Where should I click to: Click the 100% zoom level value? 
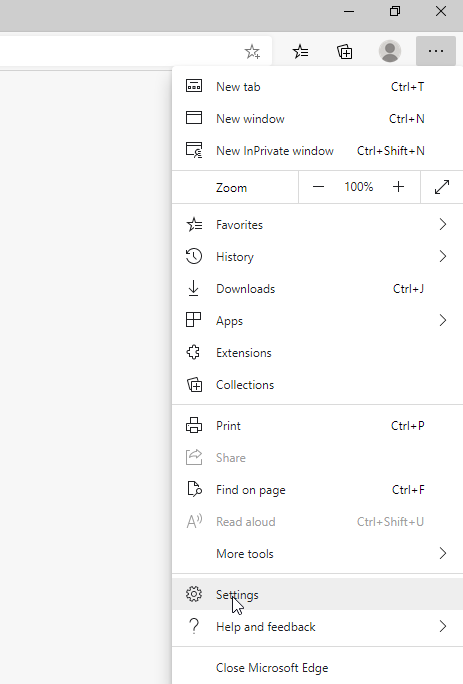[358, 187]
